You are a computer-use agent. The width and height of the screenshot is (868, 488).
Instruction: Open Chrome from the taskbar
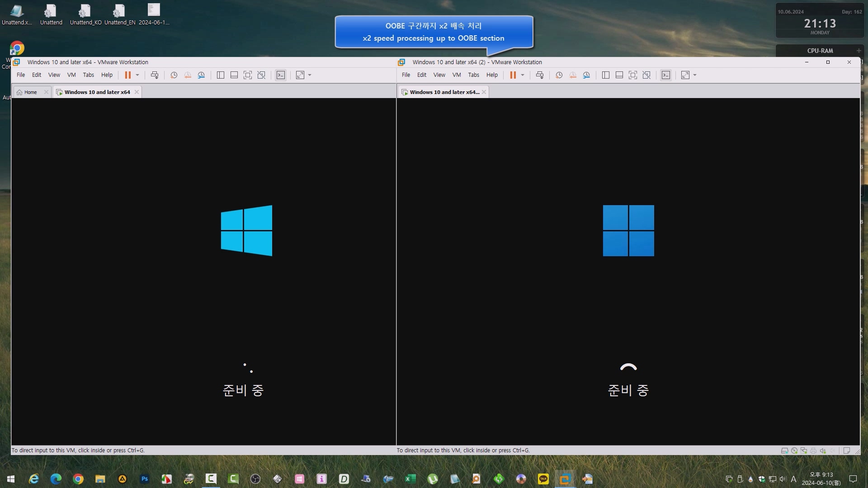(78, 479)
